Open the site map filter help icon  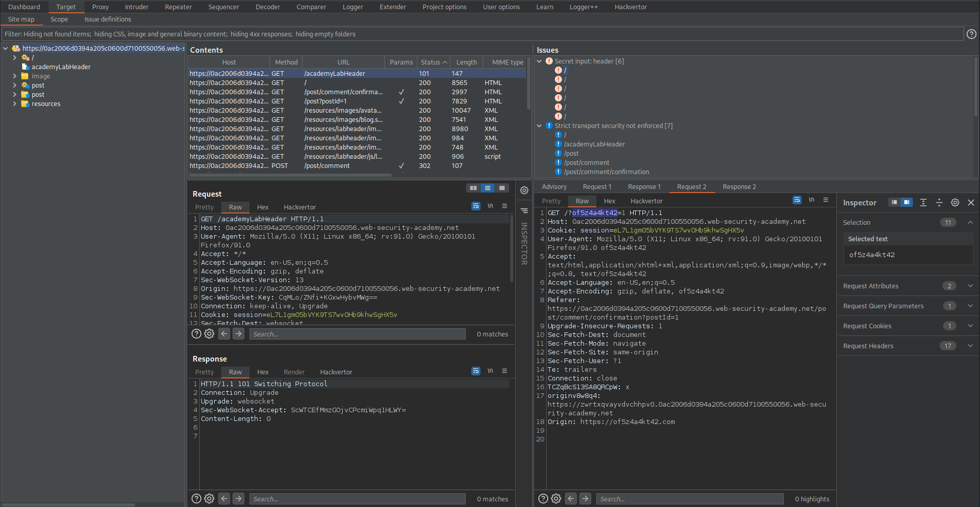(971, 34)
